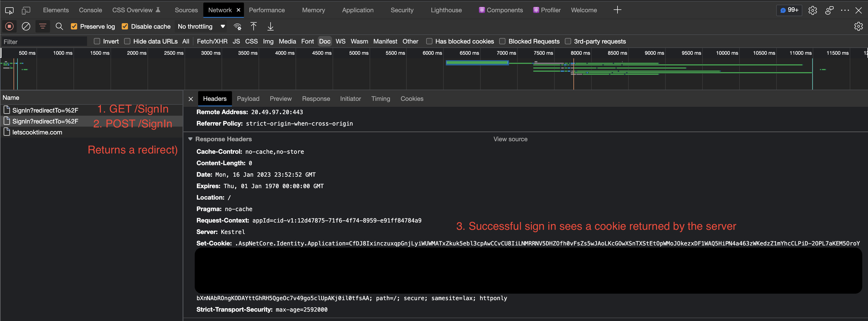Screen dimensions: 868x321
Task: Open the Welcome tab
Action: pos(584,10)
